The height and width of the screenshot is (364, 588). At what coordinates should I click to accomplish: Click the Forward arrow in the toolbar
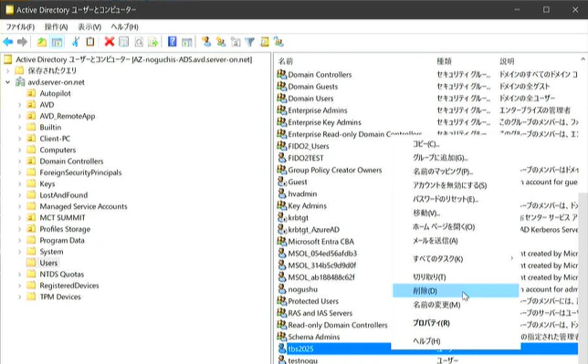coord(22,42)
